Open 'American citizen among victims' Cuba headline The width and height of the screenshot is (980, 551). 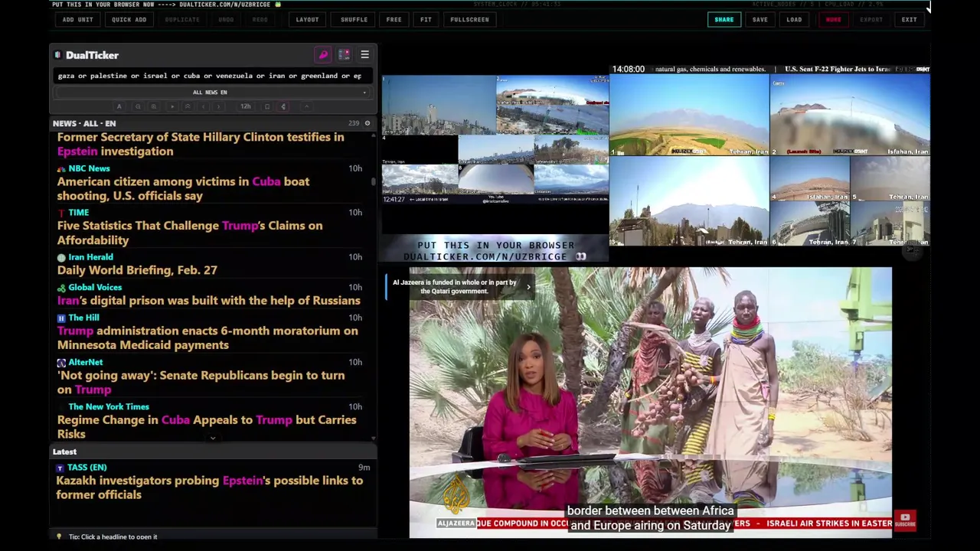[183, 188]
